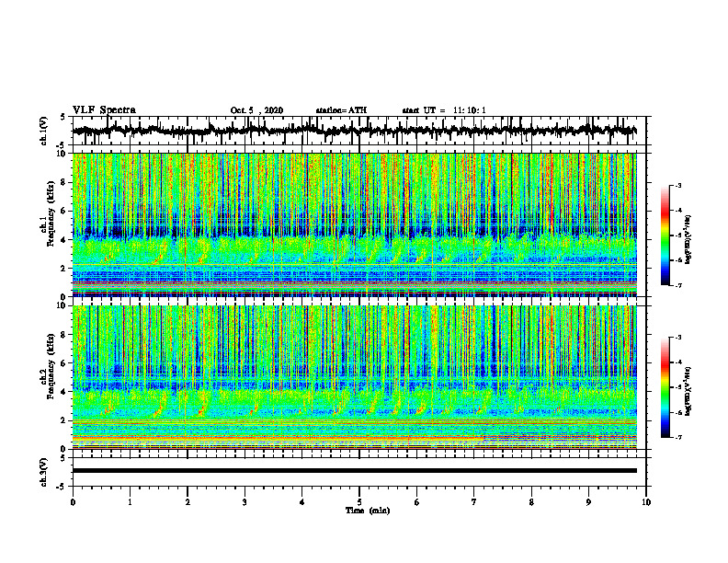
Task: Click the ch.1(V) waveform axis label
Action: point(44,131)
